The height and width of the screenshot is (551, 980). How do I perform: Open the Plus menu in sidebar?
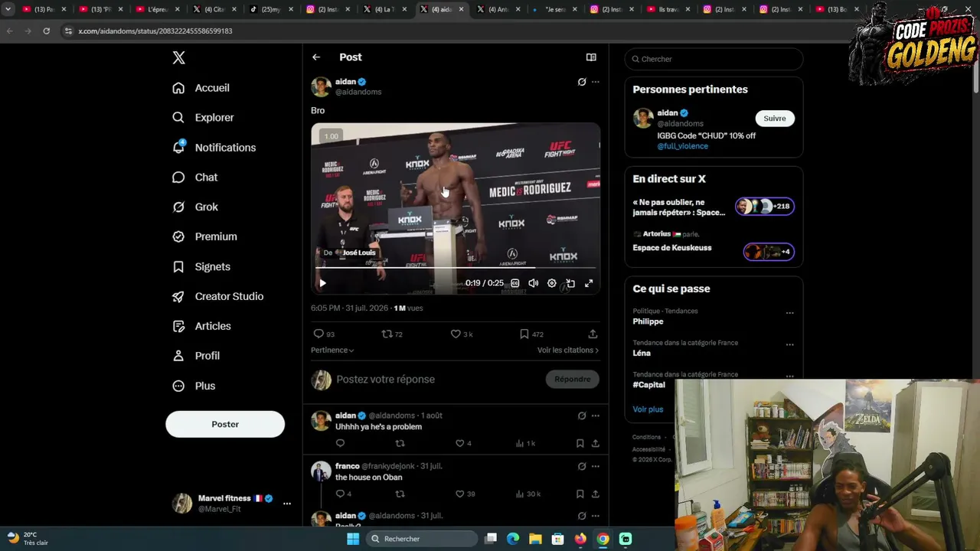(x=194, y=386)
